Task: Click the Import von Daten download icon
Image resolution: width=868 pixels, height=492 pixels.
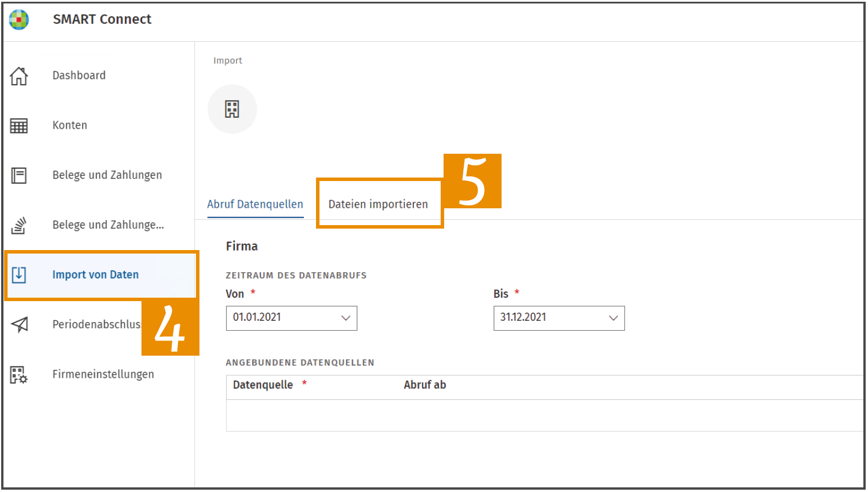Action: tap(19, 274)
